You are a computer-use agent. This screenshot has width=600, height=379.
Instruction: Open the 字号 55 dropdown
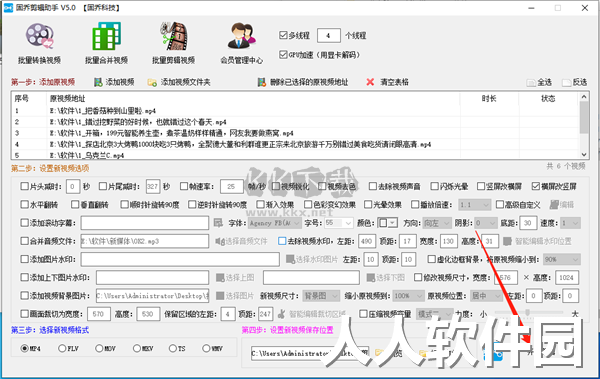click(339, 223)
